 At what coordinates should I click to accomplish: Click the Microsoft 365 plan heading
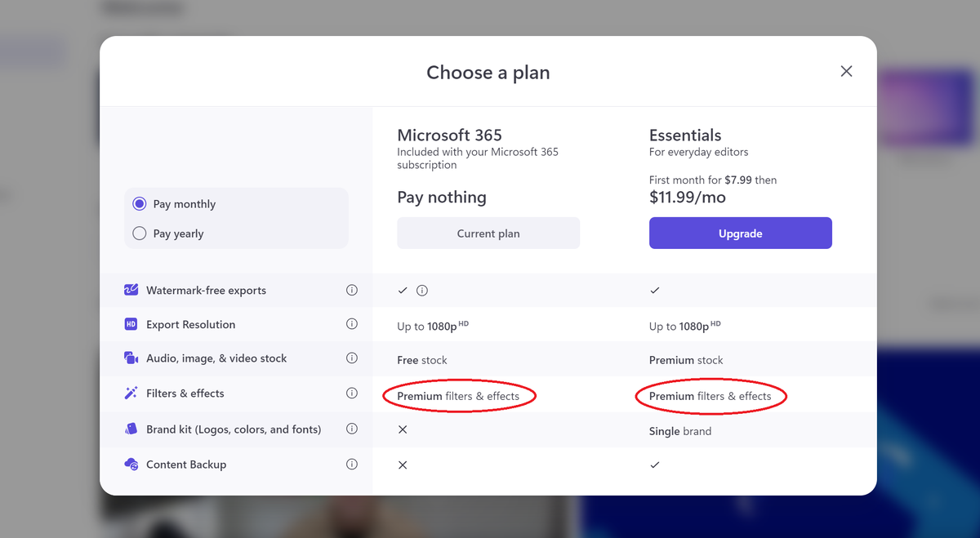point(449,136)
